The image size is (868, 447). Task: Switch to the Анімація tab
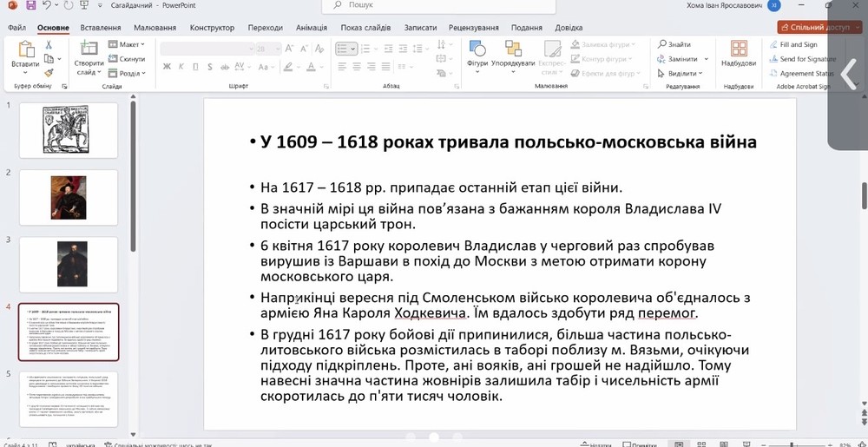pos(312,28)
